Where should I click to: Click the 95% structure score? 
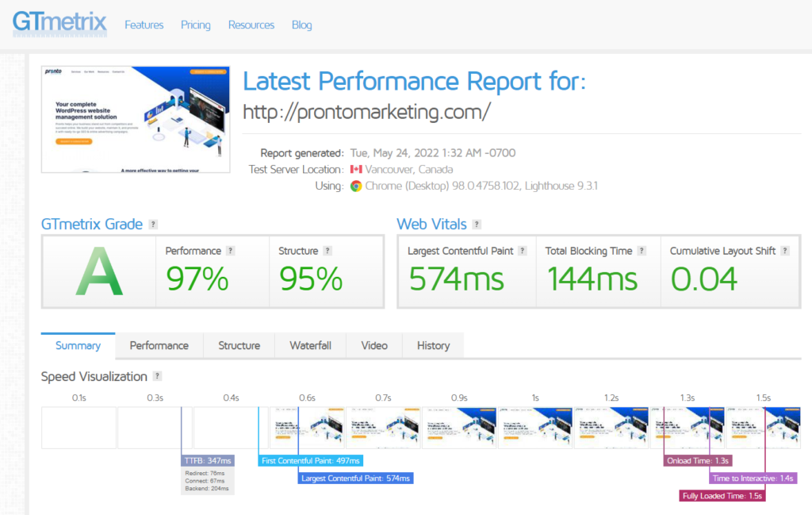pyautogui.click(x=311, y=279)
